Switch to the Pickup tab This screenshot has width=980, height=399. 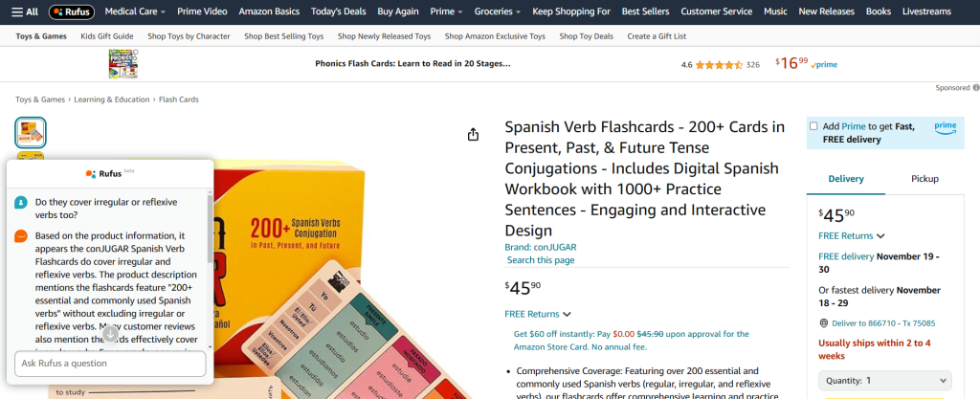[924, 179]
